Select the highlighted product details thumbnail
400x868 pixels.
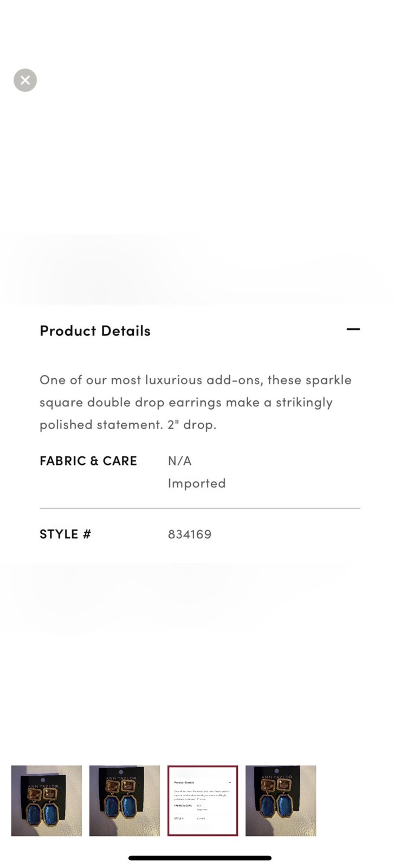[203, 801]
